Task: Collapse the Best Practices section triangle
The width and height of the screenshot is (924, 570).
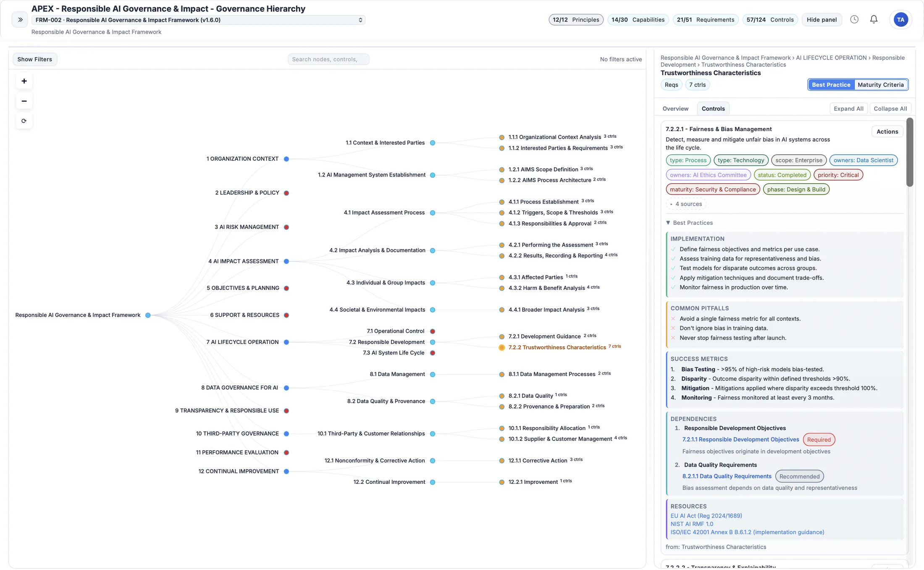Action: [x=668, y=223]
